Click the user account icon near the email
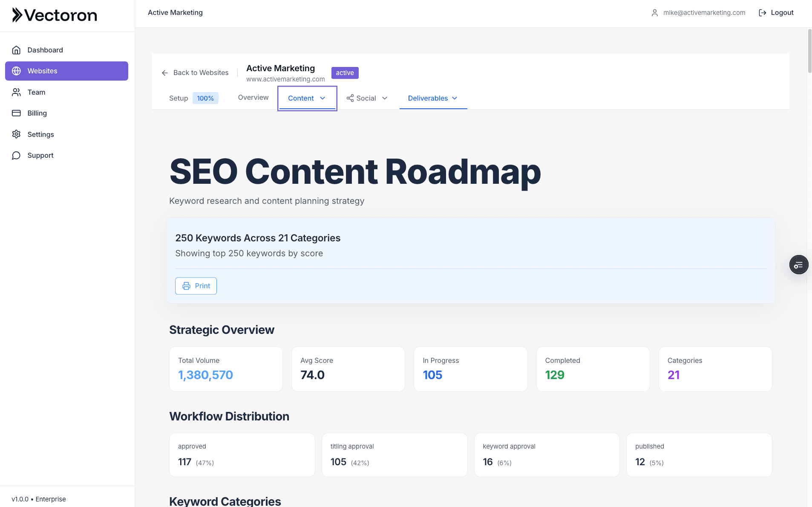The image size is (812, 507). pyautogui.click(x=654, y=13)
